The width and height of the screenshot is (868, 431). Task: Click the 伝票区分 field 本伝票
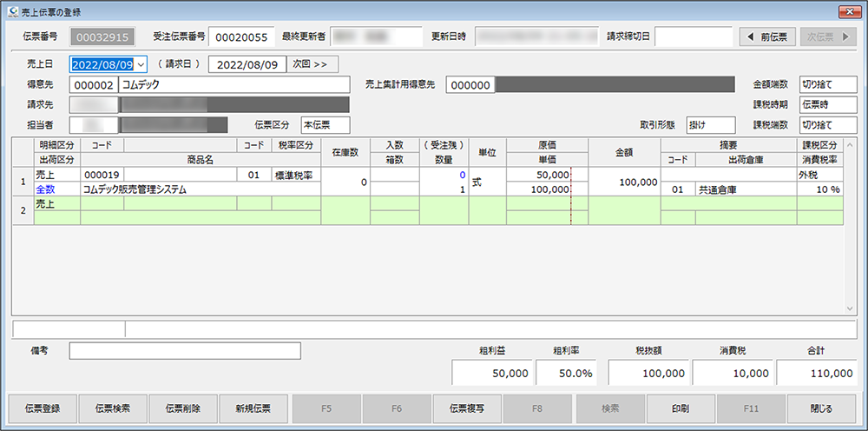325,124
